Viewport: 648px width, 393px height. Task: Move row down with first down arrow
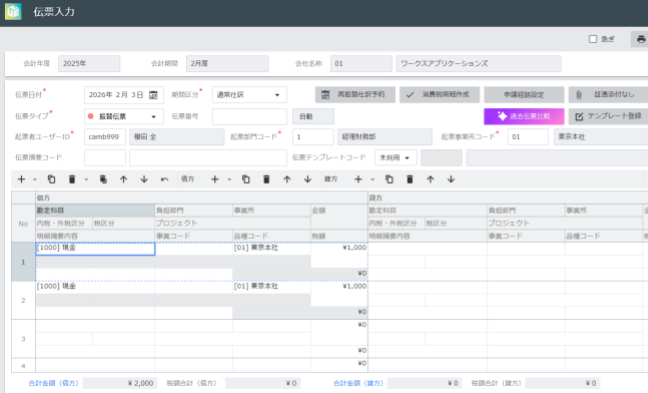144,179
